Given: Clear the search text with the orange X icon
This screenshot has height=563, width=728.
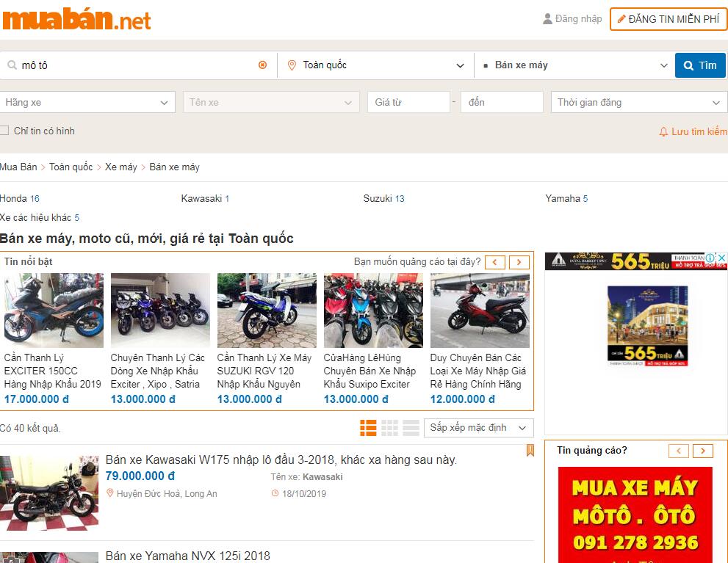Looking at the screenshot, I should pos(263,65).
